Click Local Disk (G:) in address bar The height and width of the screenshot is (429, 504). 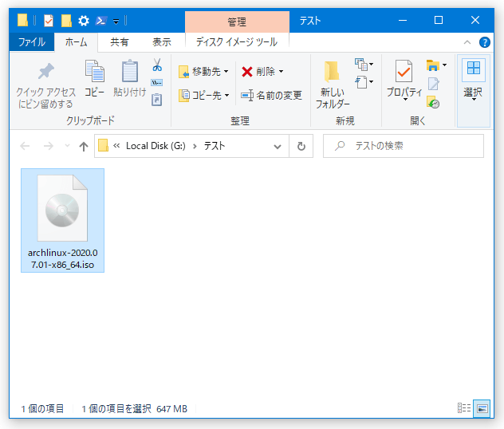coord(156,146)
